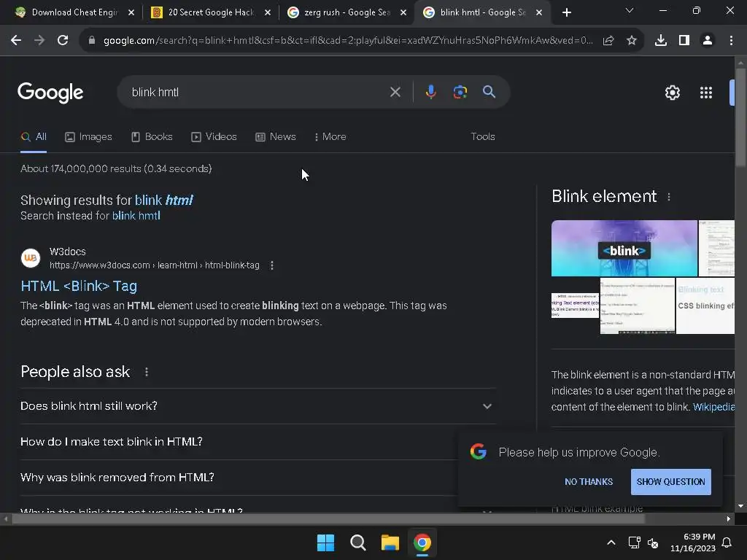The image size is (747, 560).
Task: Open the Wikipedia link in knowledge panel
Action: [x=713, y=407]
